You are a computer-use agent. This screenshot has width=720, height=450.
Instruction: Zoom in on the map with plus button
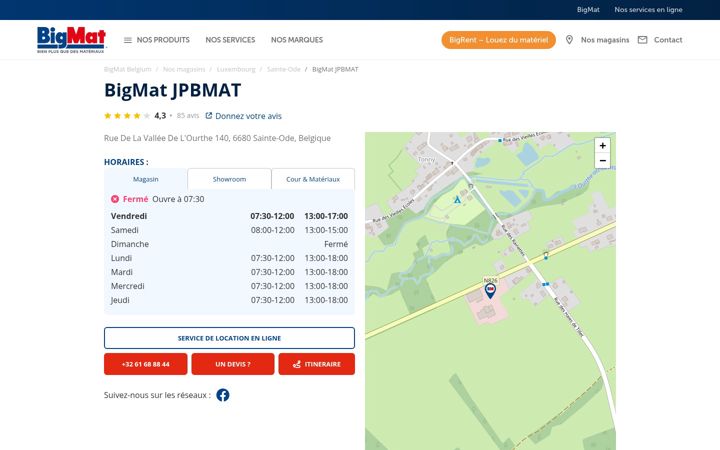pyautogui.click(x=602, y=146)
